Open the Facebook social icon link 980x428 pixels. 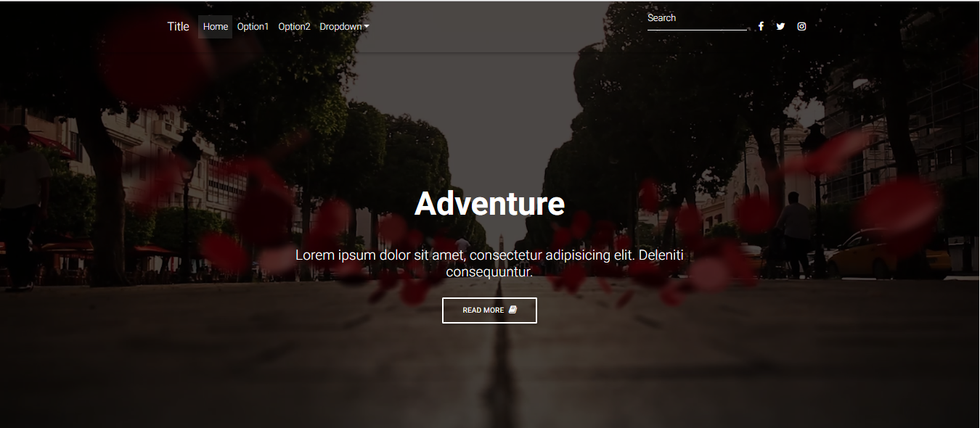pos(761,26)
